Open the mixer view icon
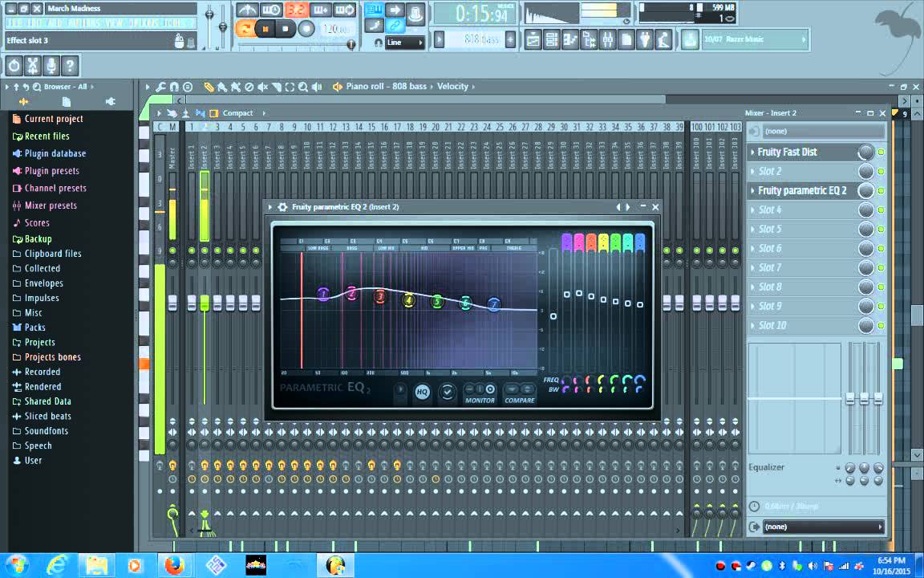The image size is (924, 578). pos(607,39)
